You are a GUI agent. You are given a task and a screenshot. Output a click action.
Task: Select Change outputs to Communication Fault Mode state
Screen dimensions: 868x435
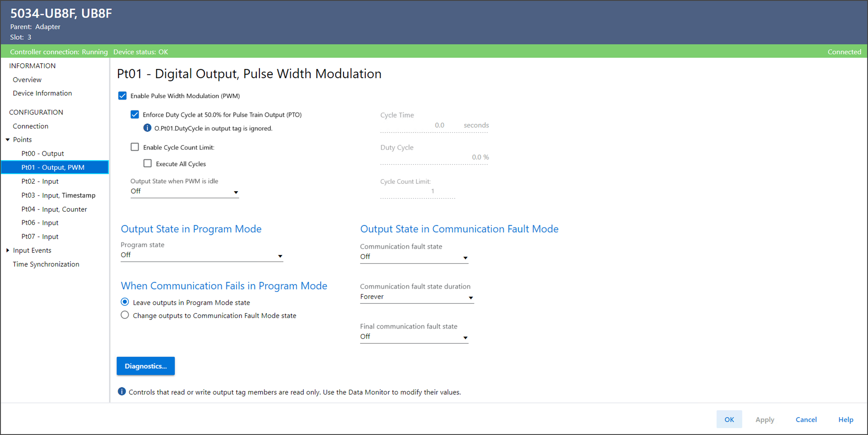coord(125,315)
